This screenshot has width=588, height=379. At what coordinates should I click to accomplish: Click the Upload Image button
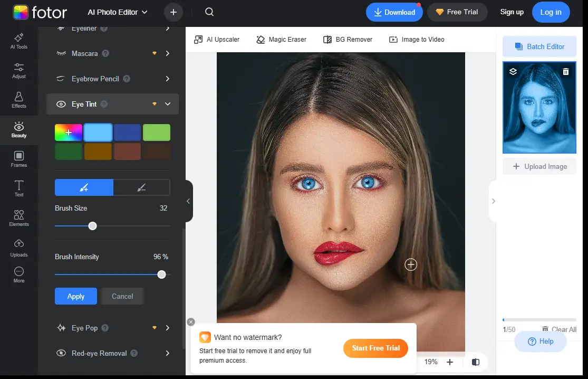pyautogui.click(x=539, y=166)
